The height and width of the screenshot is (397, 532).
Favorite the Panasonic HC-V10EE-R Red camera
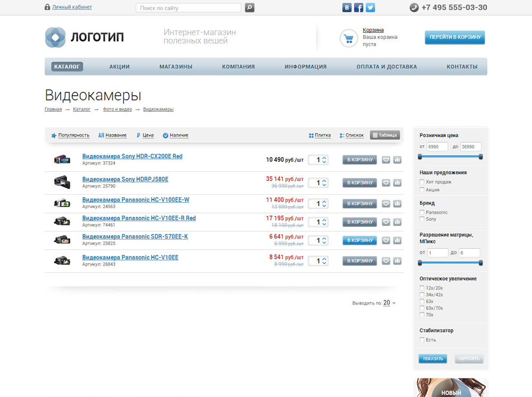[x=386, y=222]
